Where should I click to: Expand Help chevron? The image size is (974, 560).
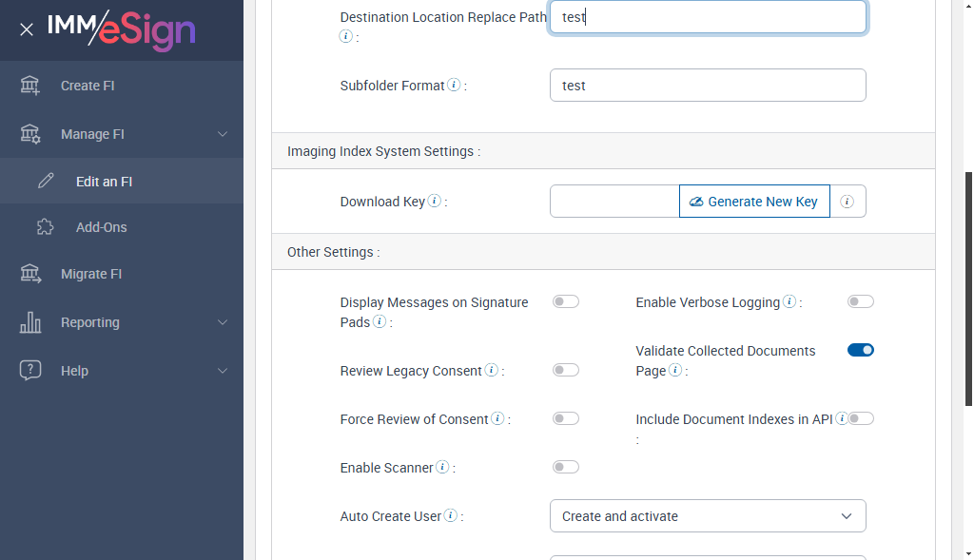pyautogui.click(x=223, y=371)
